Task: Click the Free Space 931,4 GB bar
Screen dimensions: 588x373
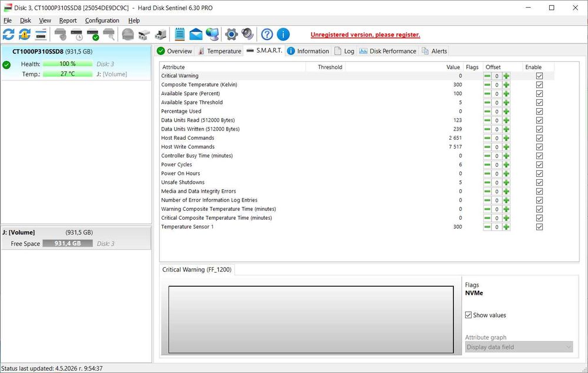Action: 68,243
